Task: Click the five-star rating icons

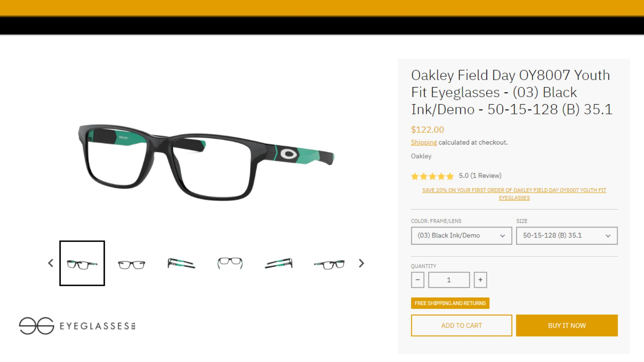Action: point(432,176)
